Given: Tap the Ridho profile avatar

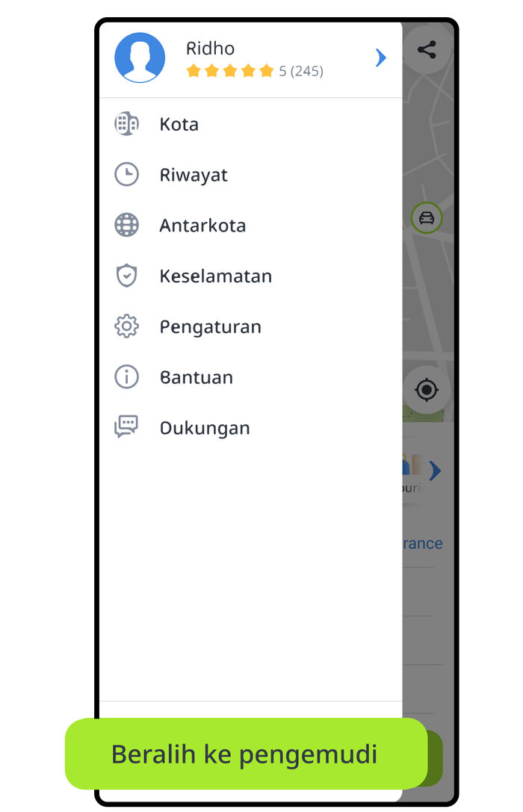Looking at the screenshot, I should (x=140, y=58).
